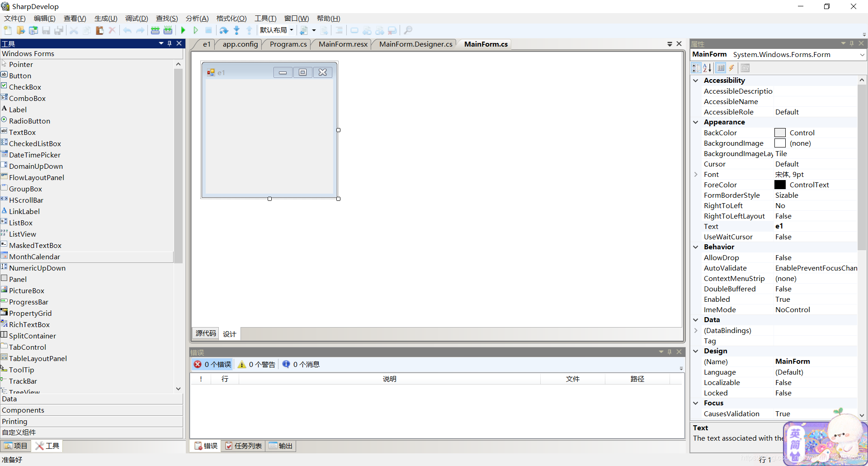Click the toolbox scrollbar down arrow

click(178, 389)
